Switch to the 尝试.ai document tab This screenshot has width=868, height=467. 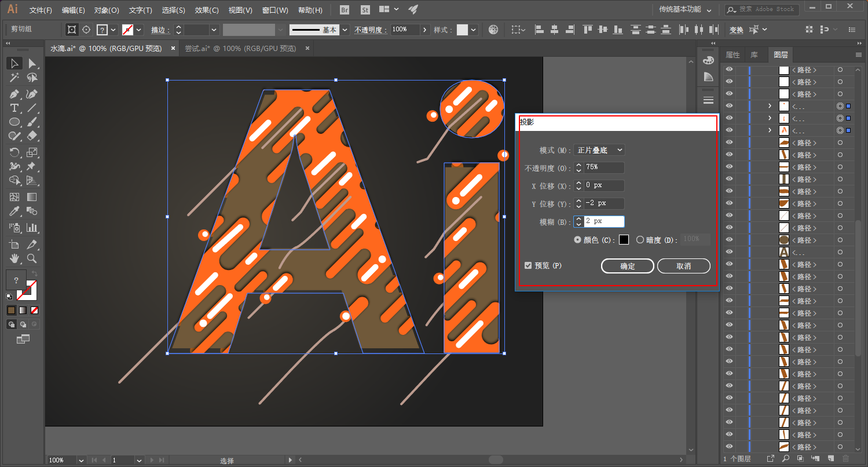240,49
